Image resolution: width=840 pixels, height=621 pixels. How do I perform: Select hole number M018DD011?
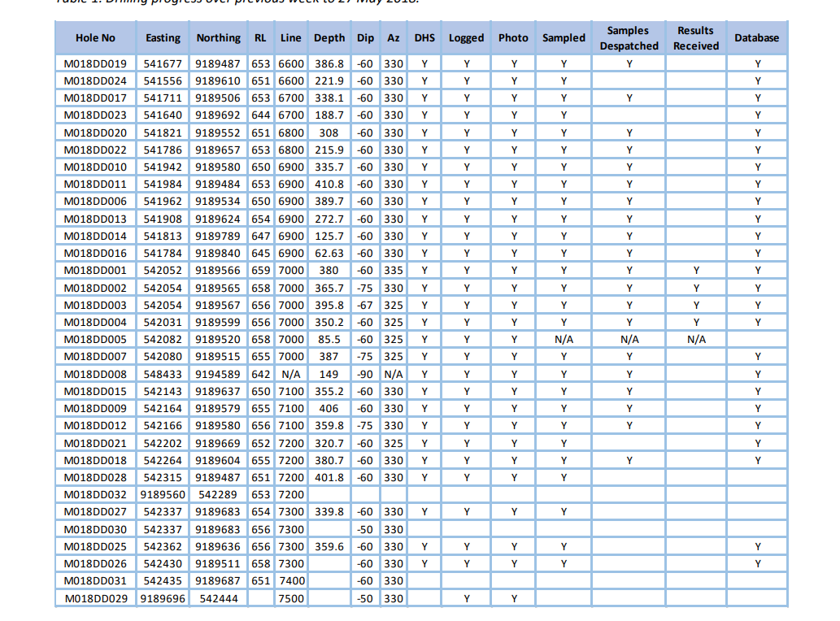coord(95,185)
